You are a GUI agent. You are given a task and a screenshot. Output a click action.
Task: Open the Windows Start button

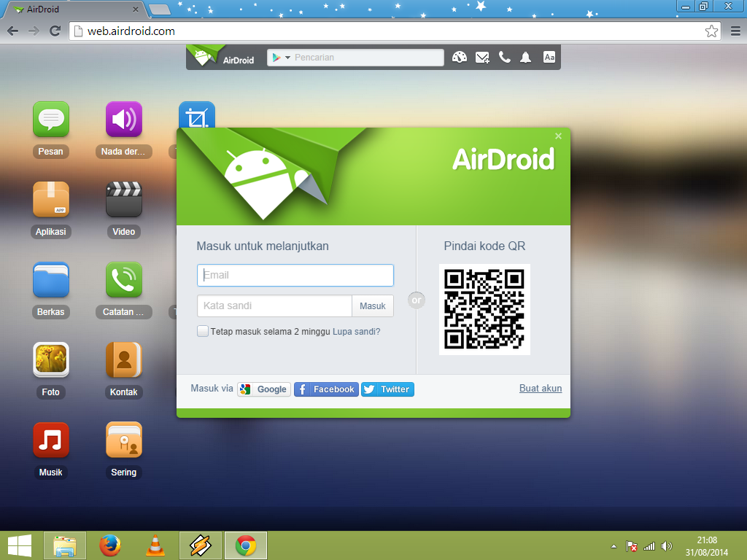pyautogui.click(x=20, y=545)
